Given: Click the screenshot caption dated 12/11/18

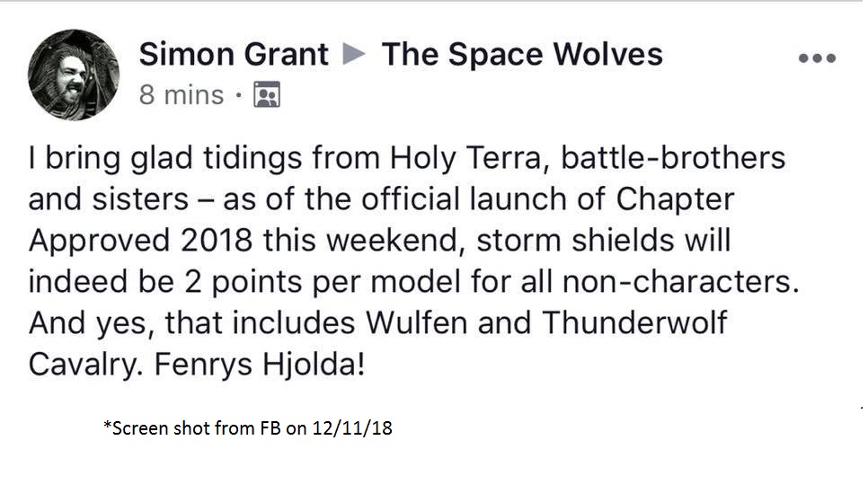Looking at the screenshot, I should point(248,428).
